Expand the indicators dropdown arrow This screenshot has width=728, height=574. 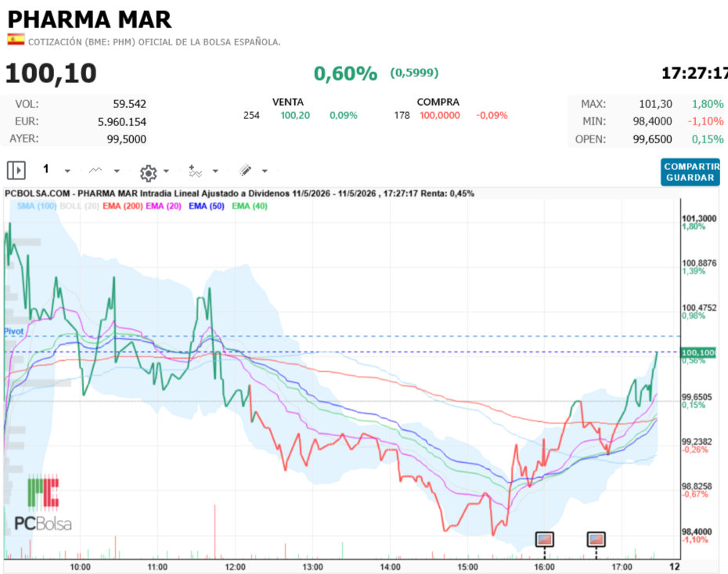pos(215,171)
